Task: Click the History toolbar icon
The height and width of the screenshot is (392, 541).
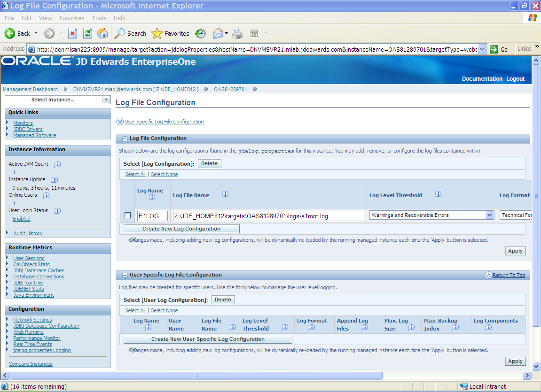Action: coord(200,33)
